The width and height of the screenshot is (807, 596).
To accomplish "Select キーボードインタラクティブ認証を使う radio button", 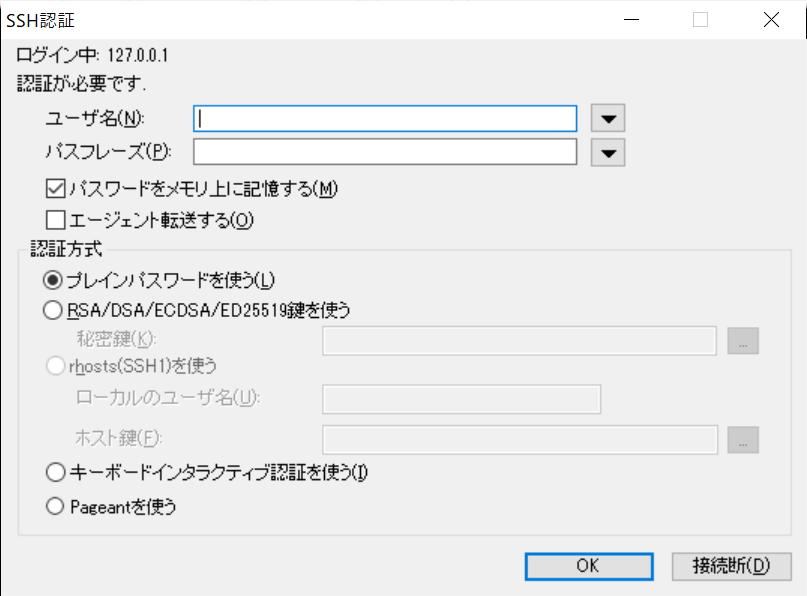I will coord(56,472).
